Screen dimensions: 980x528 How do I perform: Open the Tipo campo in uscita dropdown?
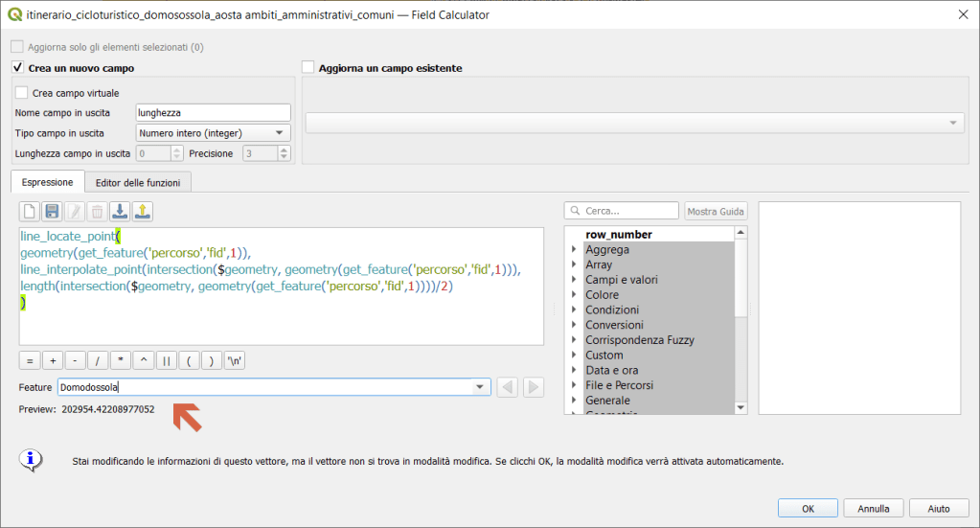pos(213,133)
